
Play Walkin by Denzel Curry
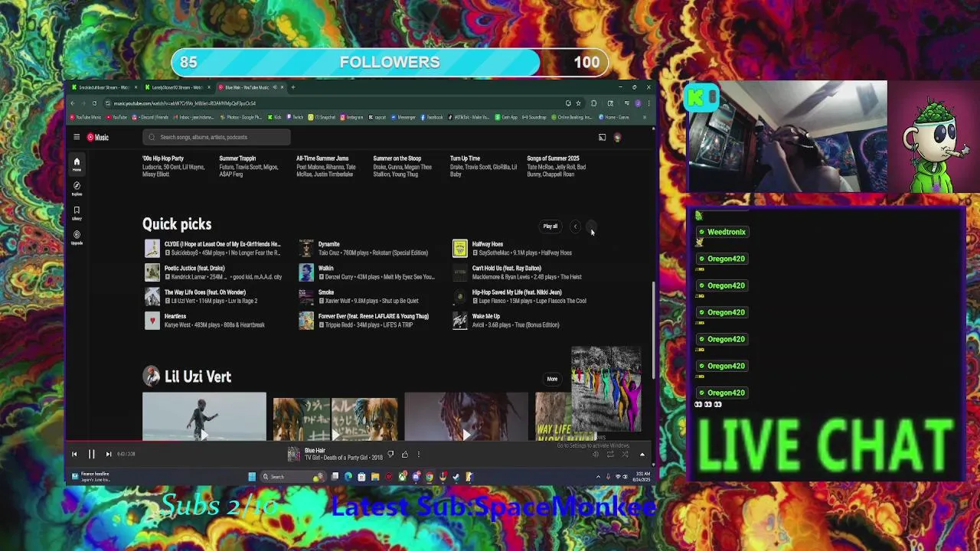click(x=325, y=269)
